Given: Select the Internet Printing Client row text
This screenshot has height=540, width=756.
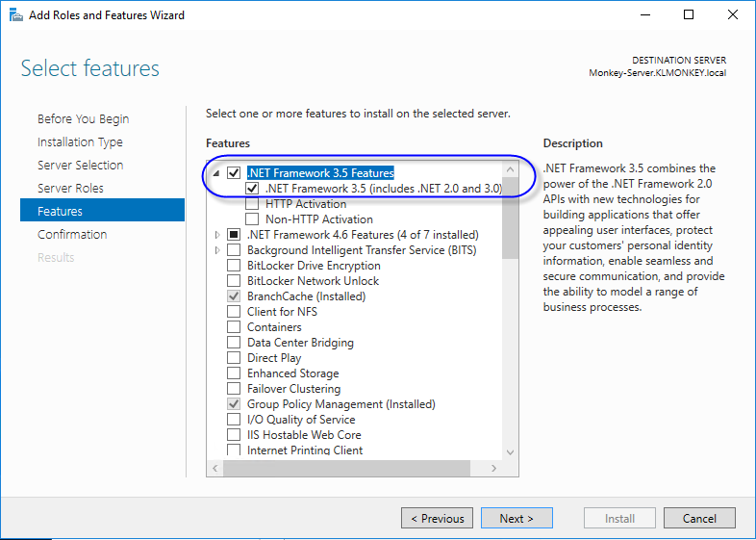Looking at the screenshot, I should click(x=305, y=450).
